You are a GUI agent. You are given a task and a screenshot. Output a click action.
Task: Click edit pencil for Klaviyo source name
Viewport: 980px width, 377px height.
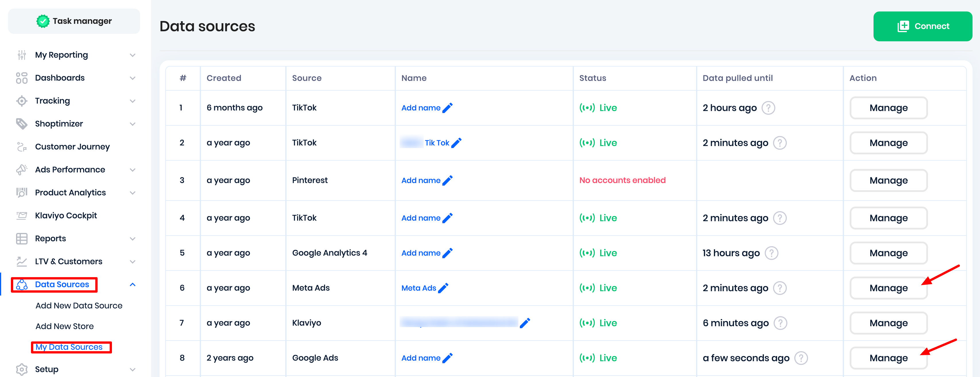[x=525, y=323]
